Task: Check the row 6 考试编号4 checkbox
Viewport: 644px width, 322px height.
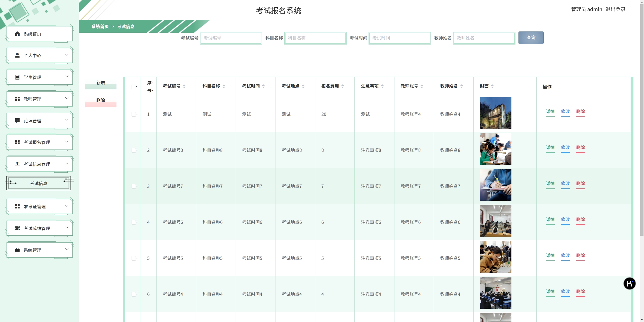Action: point(134,294)
